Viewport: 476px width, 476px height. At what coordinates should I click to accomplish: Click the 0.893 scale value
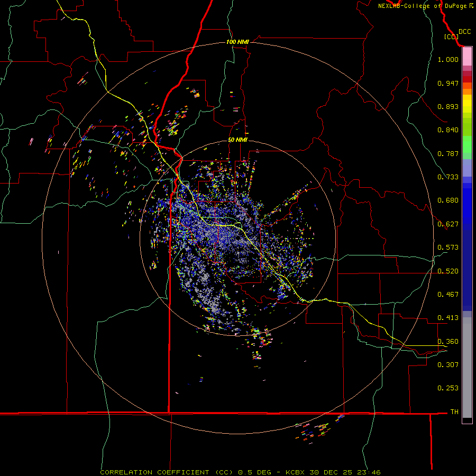[x=448, y=106]
